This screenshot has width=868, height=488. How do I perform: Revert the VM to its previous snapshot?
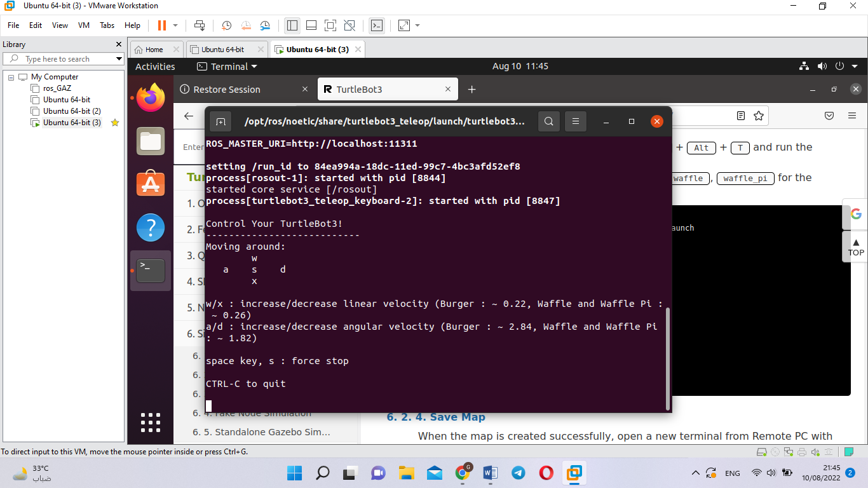point(246,25)
